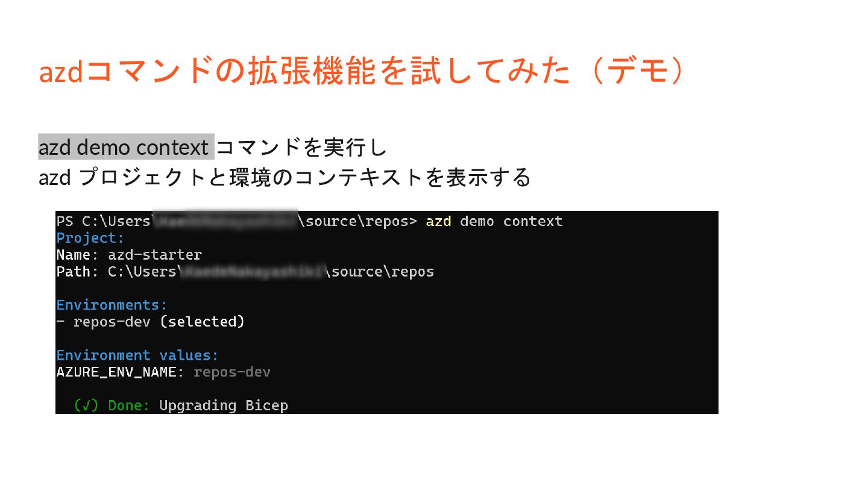Viewport: 868px width, 488px height.
Task: Click the 'azd demo context' typed command in the terminal
Action: (x=494, y=221)
